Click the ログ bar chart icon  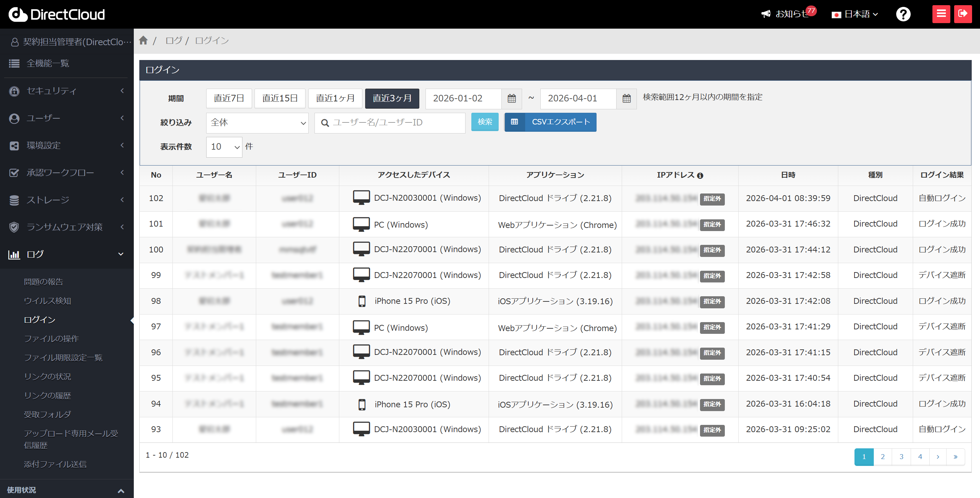[14, 254]
